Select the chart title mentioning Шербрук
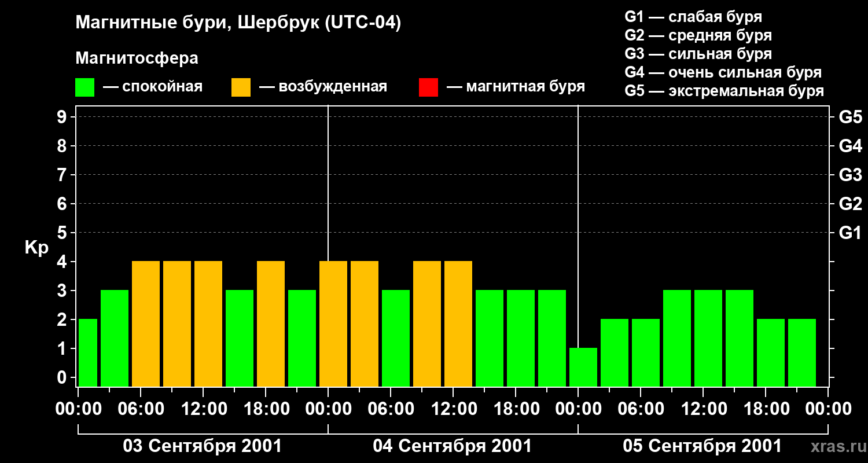This screenshot has height=463, width=868. [x=238, y=23]
